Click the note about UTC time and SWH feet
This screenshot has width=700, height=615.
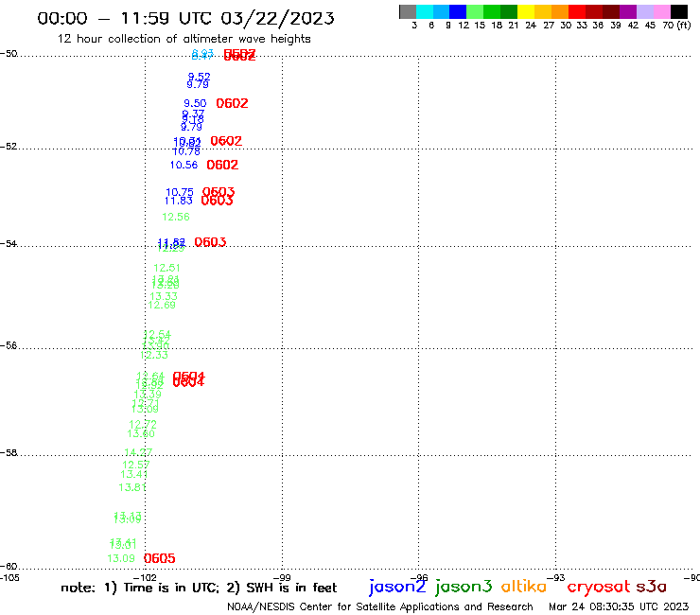(199, 588)
